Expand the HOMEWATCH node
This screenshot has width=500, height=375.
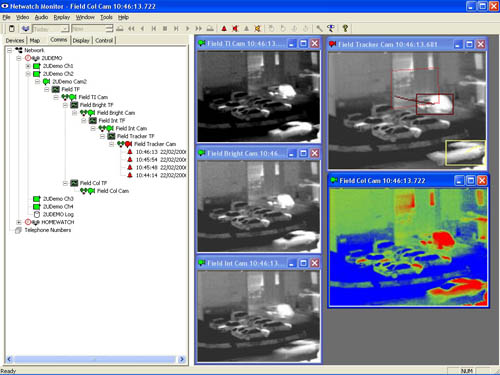tap(19, 222)
